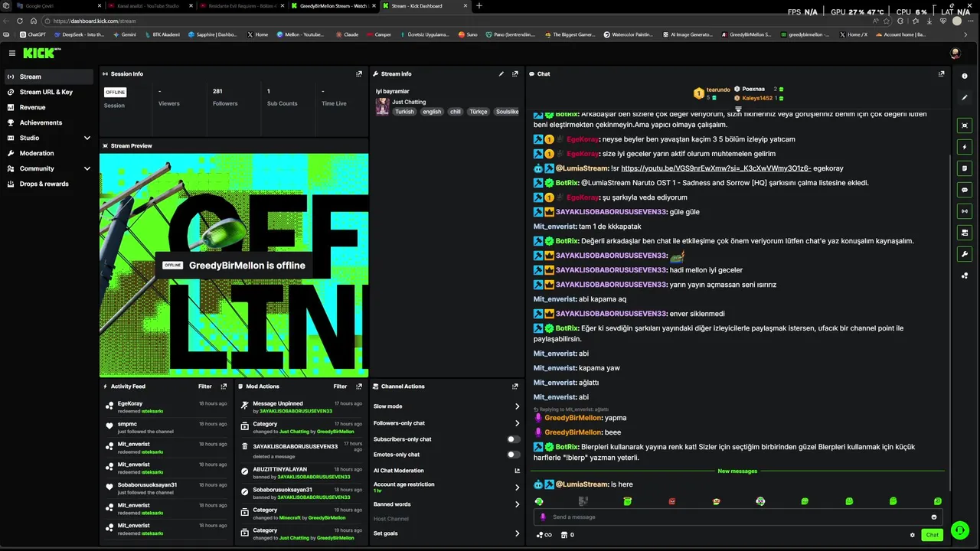Jump to New messages in chat
This screenshot has width=980, height=551.
(x=737, y=471)
